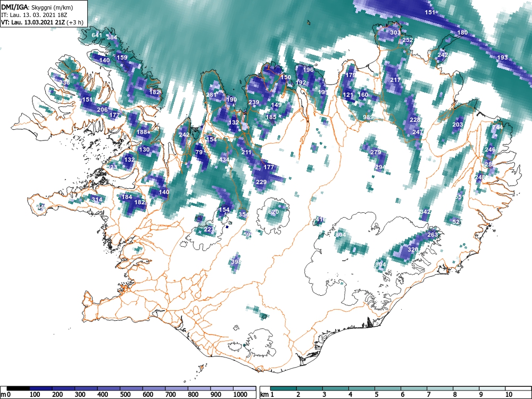Click the visibility value 203 on the map
The image size is (532, 399).
pyautogui.click(x=458, y=124)
